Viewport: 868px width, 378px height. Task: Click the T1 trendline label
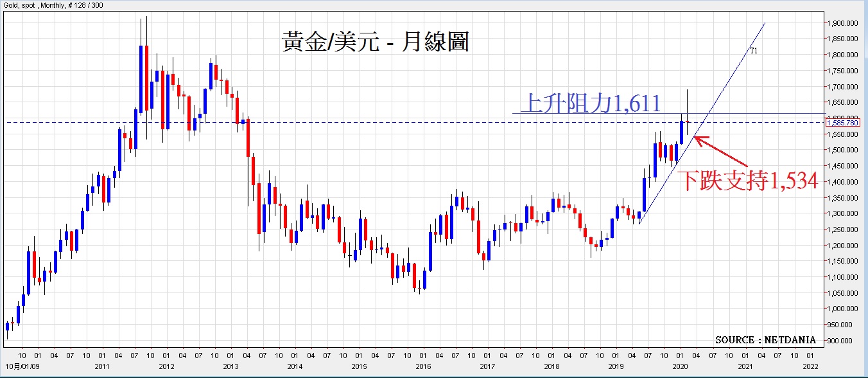click(x=754, y=51)
